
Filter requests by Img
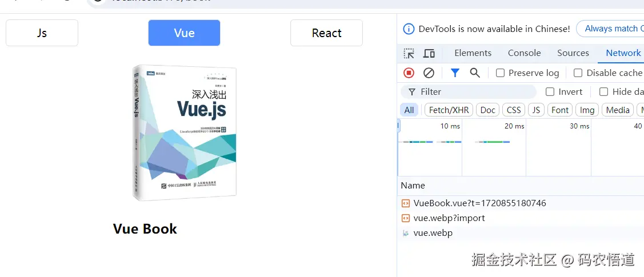pos(587,110)
